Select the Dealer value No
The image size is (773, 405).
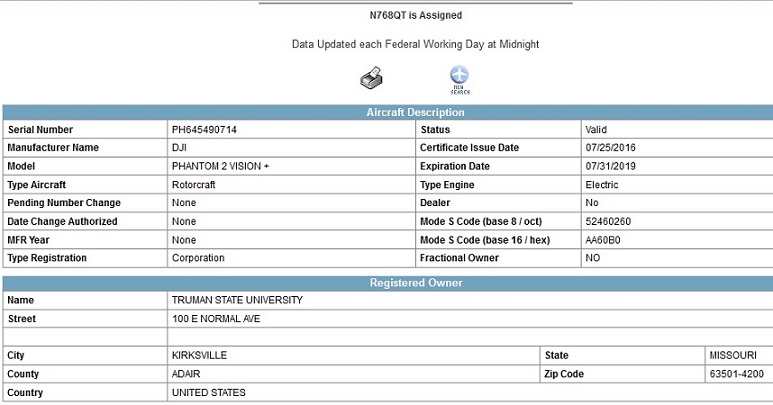click(592, 202)
